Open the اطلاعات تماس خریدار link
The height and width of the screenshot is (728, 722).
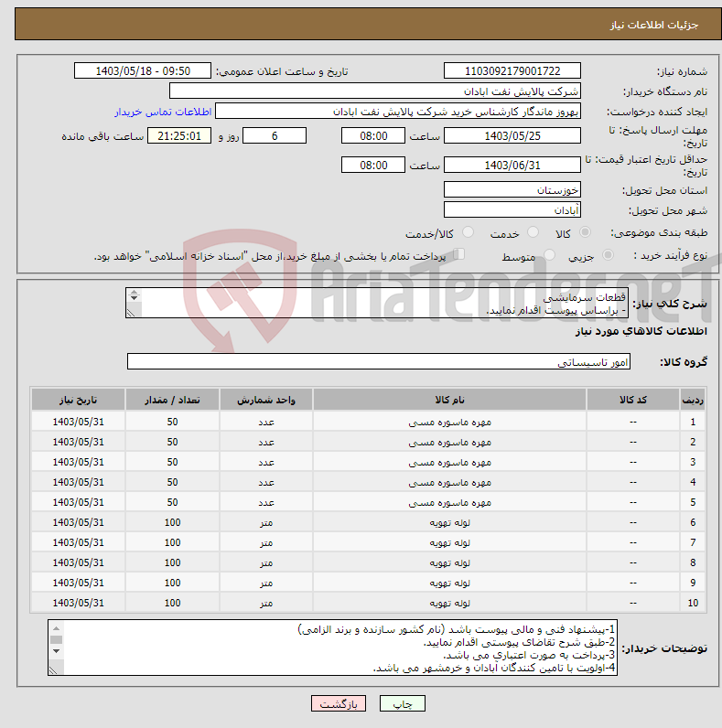[x=163, y=112]
